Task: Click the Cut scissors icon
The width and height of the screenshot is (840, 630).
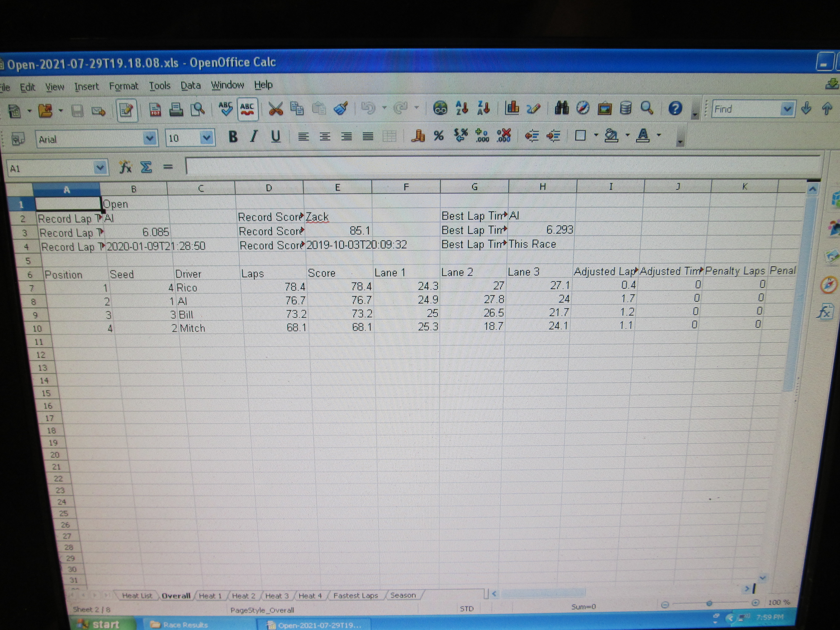Action: pyautogui.click(x=276, y=109)
